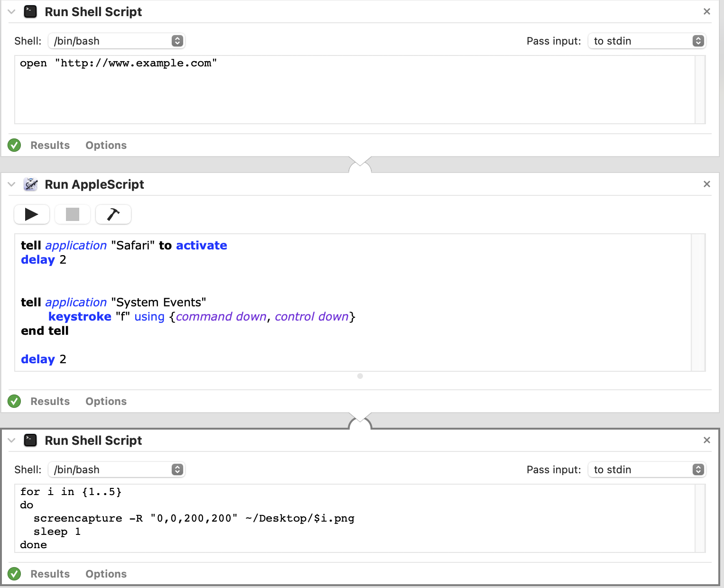Viewport: 724px width, 588px height.
Task: Show Options of the first Run Shell Script
Action: (106, 145)
